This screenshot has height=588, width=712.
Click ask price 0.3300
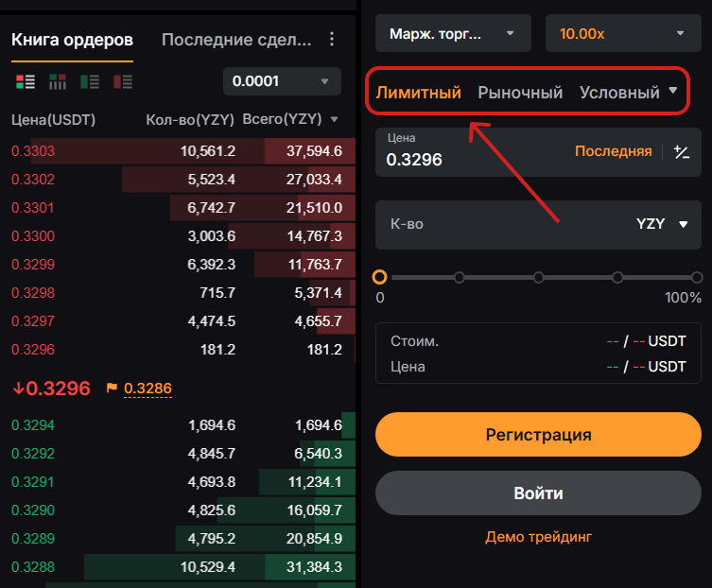click(33, 236)
